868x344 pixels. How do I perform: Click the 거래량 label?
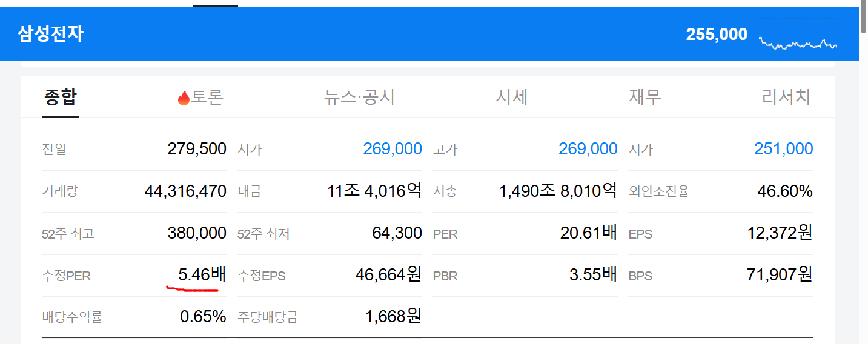click(x=60, y=192)
